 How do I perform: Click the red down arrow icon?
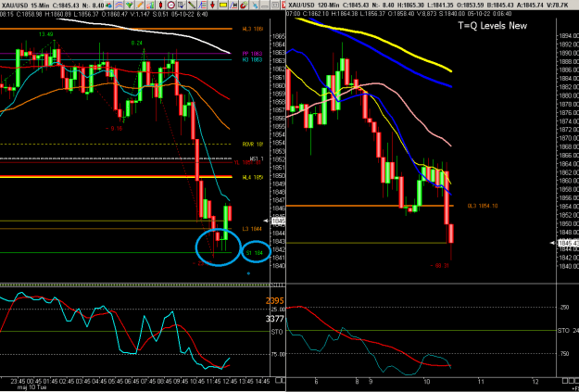pyautogui.click(x=213, y=6)
